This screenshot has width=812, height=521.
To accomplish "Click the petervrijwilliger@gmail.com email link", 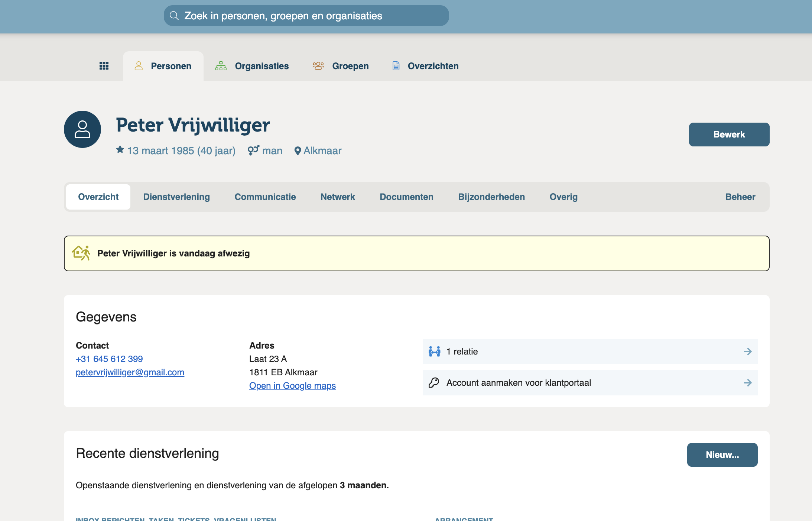I will pos(130,372).
